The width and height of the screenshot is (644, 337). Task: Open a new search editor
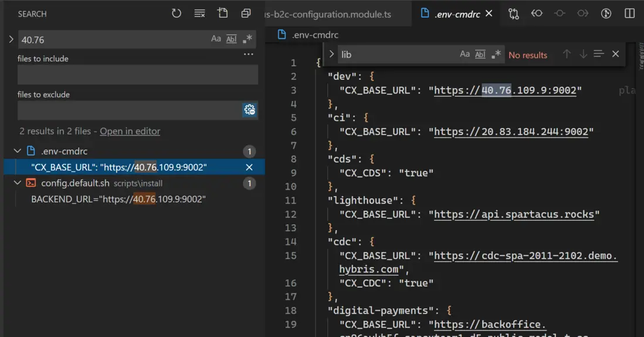(223, 13)
